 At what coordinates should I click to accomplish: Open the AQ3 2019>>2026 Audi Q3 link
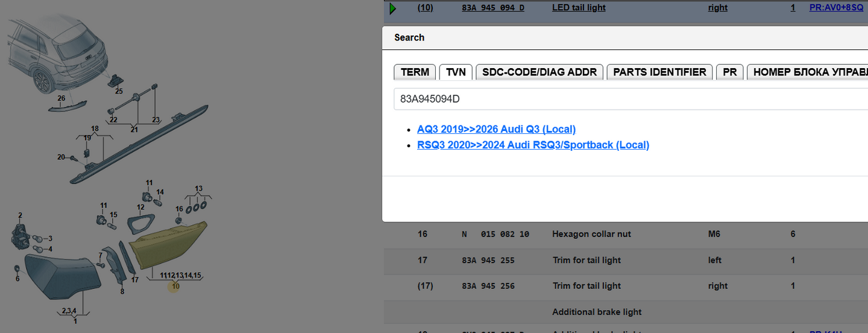pyautogui.click(x=496, y=129)
